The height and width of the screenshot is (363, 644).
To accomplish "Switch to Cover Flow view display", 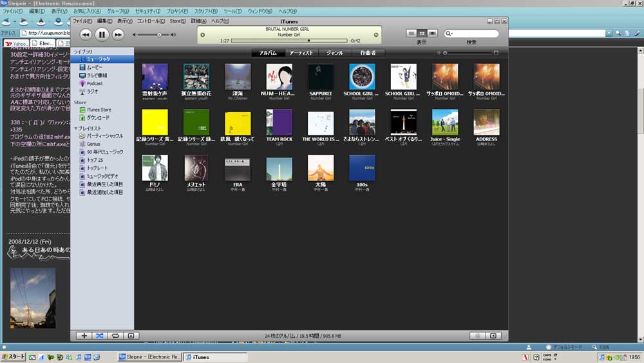I will point(432,34).
